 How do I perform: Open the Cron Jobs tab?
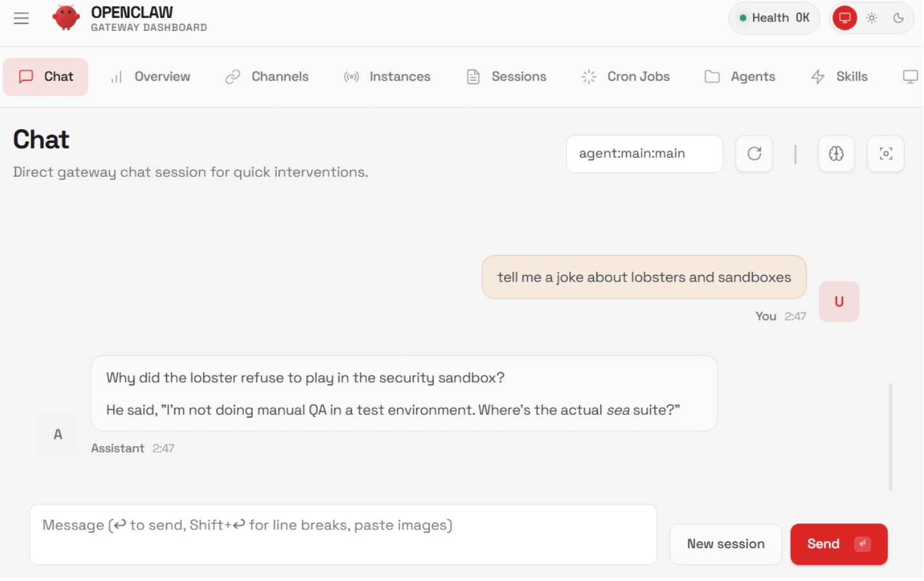coord(626,77)
